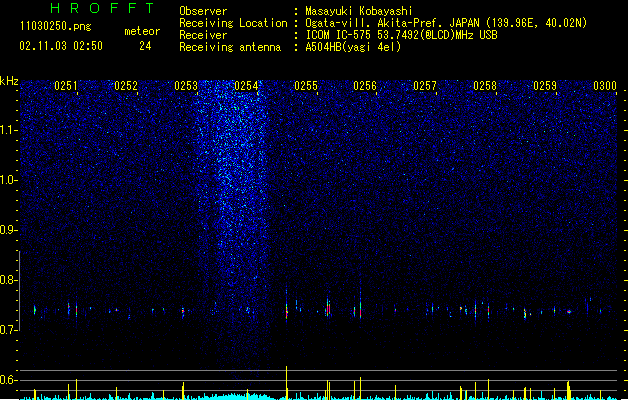Click the 0.6 kHz axis label

(x=9, y=380)
